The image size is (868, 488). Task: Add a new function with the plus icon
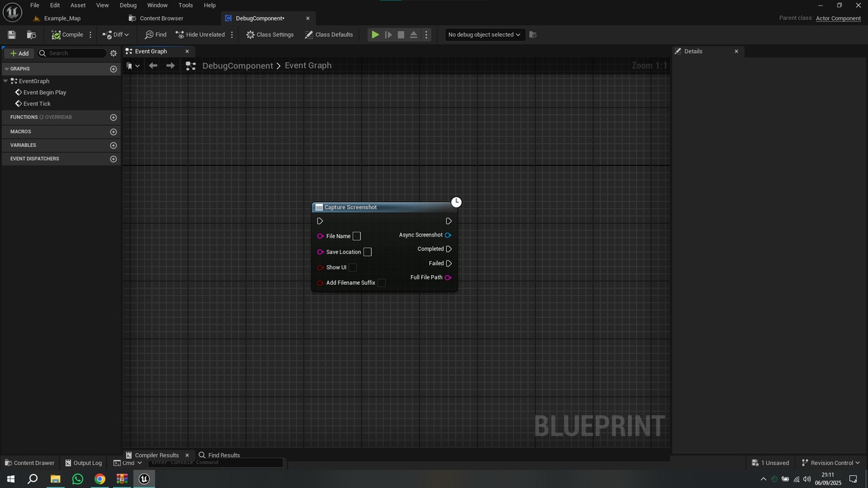(x=113, y=117)
